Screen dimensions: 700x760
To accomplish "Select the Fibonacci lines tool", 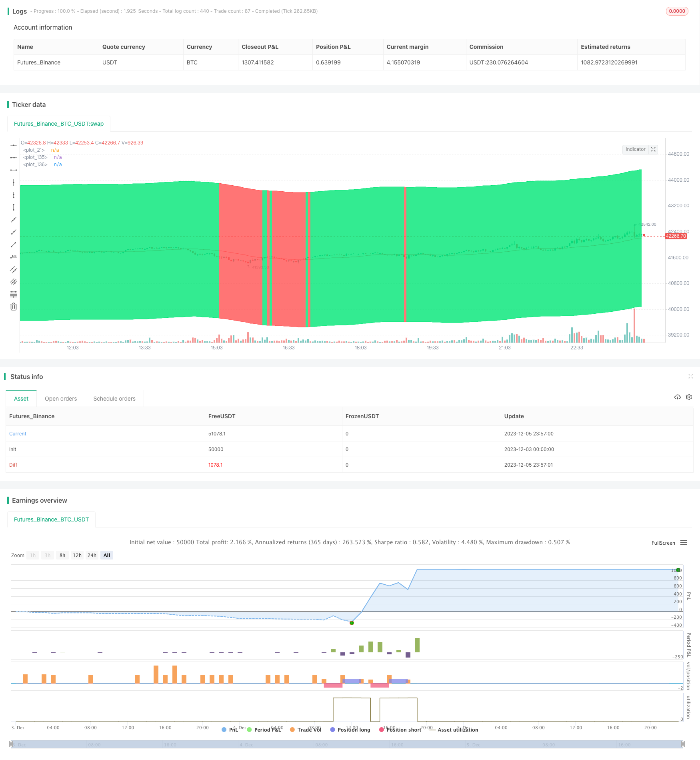I will 14,294.
